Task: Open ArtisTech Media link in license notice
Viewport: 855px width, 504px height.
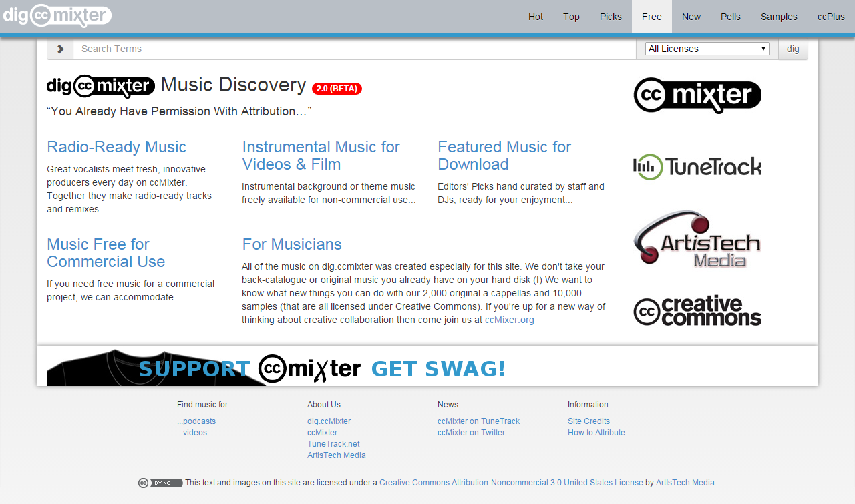Action: [x=685, y=483]
